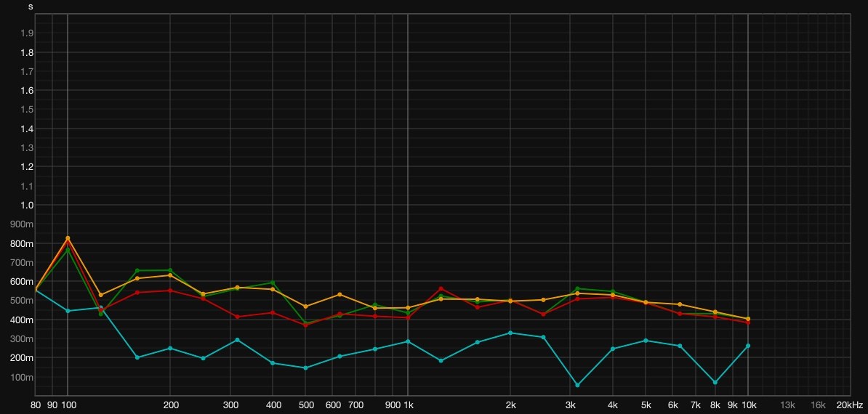Screen dimensions: 868x414
Task: Click the red data point at 200 Hz
Action: 170,291
